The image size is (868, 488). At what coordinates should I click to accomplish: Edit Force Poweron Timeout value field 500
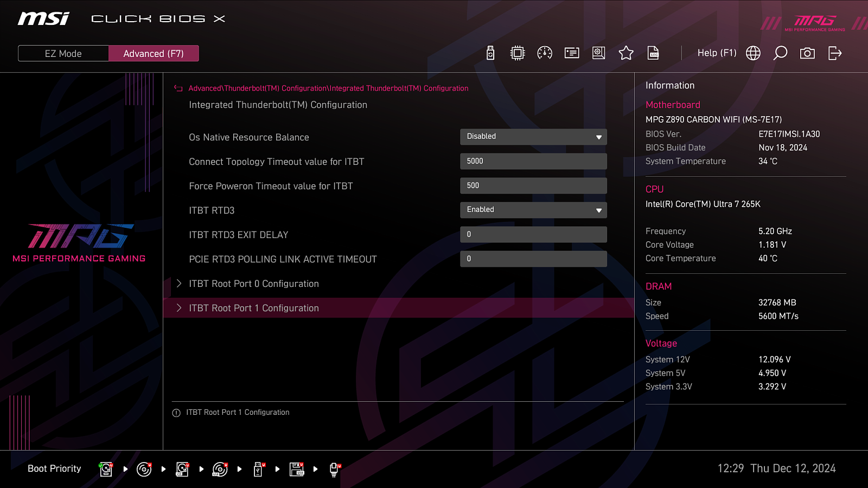tap(533, 185)
